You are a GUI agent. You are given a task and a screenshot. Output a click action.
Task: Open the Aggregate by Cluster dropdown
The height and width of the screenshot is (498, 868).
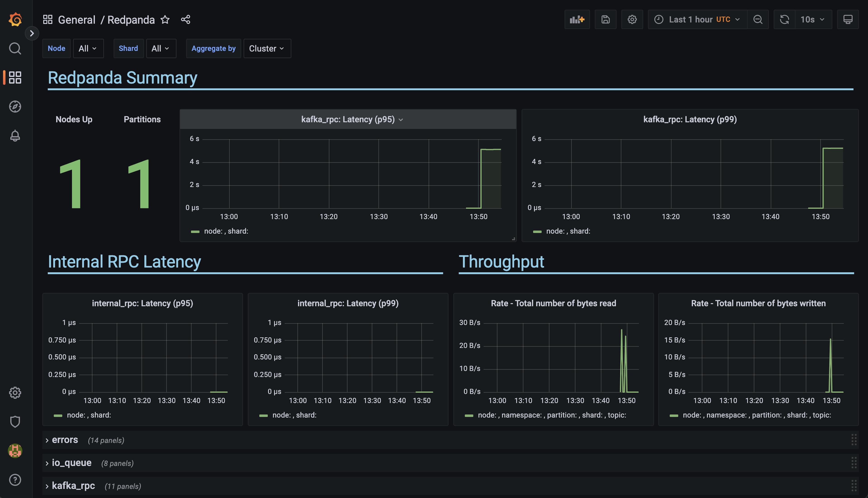(x=267, y=48)
